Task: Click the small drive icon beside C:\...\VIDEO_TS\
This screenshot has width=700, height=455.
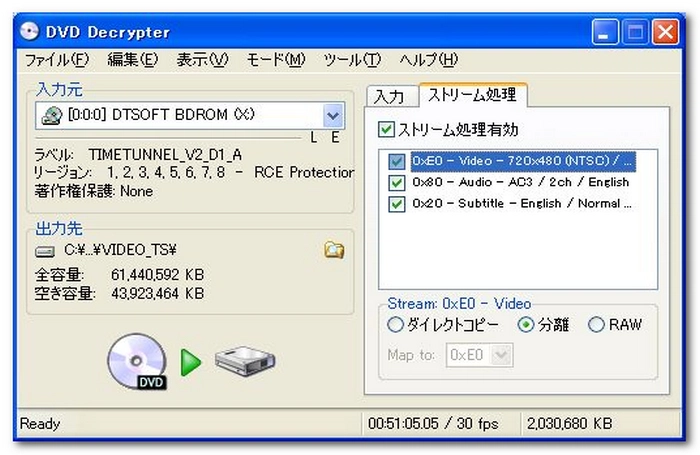Action: tap(45, 251)
